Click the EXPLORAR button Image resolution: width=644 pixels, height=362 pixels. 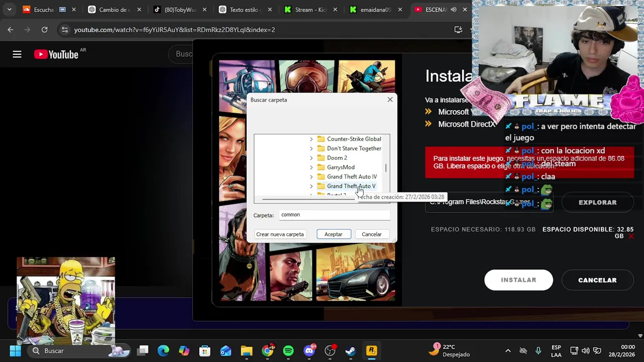[598, 202]
